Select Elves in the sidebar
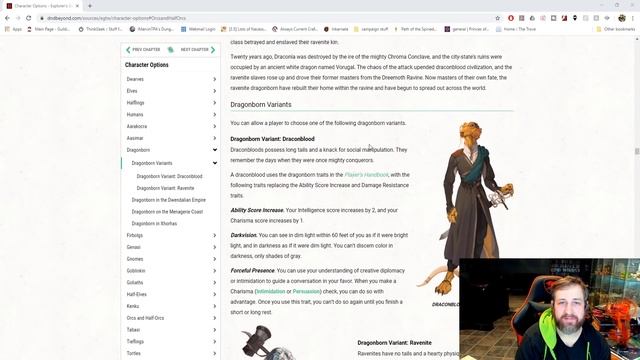Viewport: 640px width, 360px height. (132, 91)
